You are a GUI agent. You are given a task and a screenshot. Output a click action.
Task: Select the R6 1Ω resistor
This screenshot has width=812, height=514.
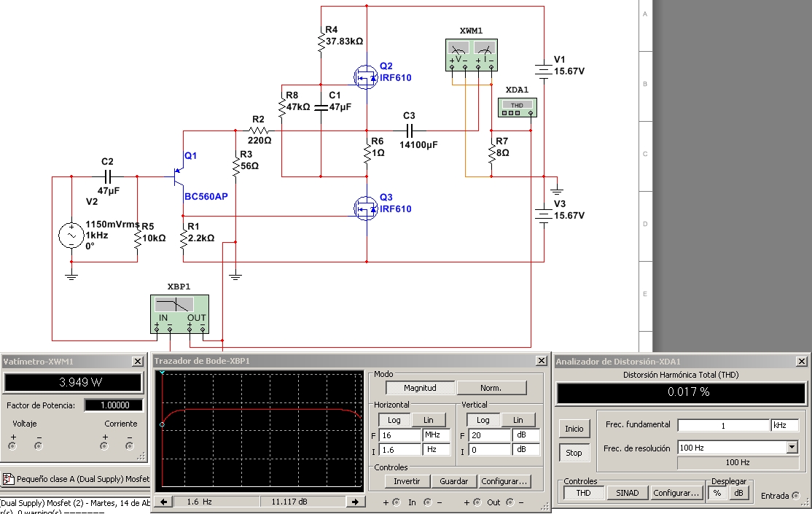[367, 154]
